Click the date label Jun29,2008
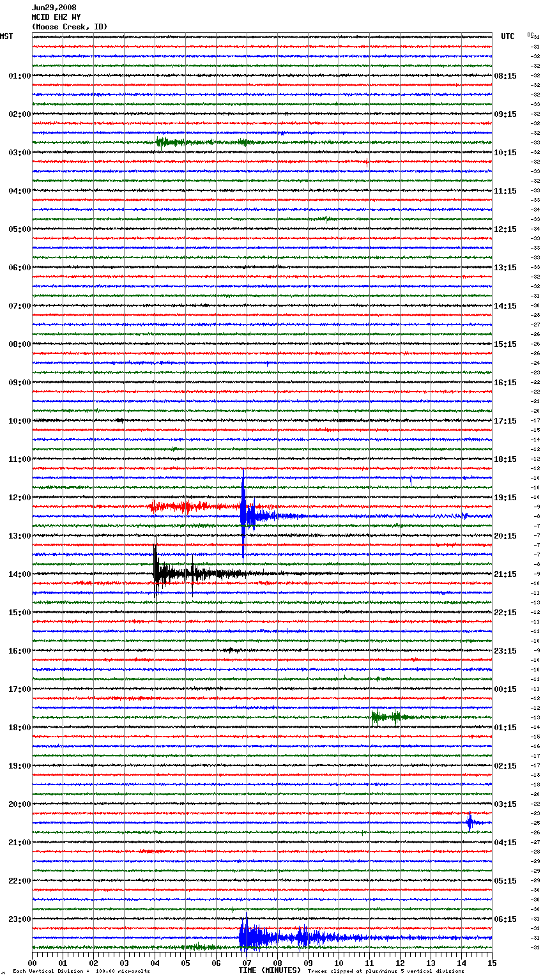The height and width of the screenshot is (980, 543). [54, 8]
